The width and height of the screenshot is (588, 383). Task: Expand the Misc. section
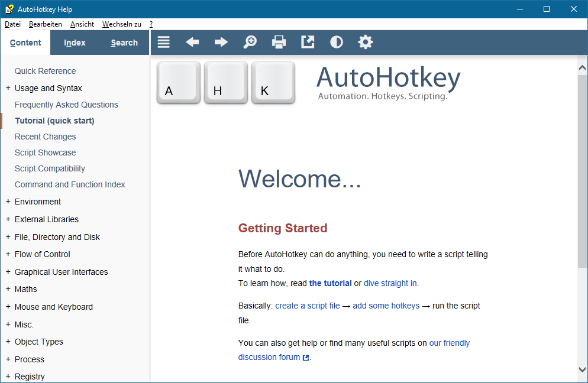(8, 324)
